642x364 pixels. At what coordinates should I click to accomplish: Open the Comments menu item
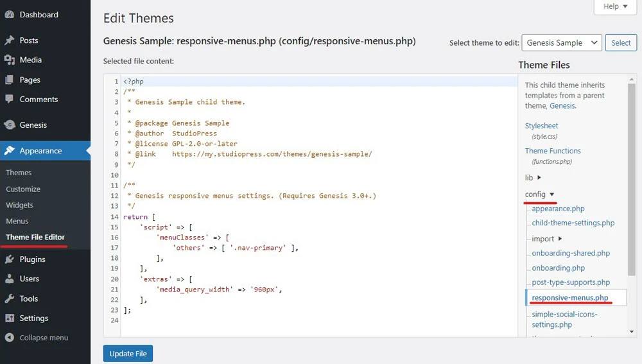coord(39,99)
